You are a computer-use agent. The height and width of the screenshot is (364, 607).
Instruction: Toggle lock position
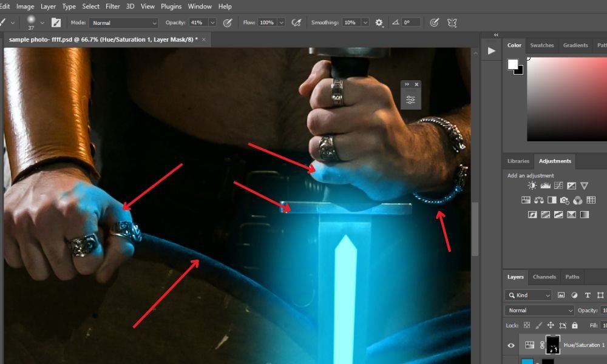point(551,325)
